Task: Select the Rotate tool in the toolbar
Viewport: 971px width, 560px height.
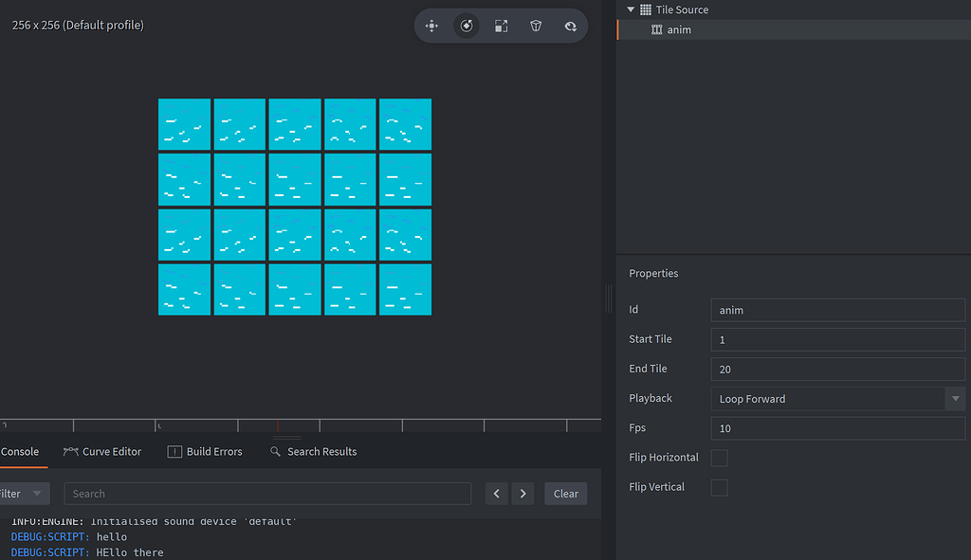Action: (x=467, y=26)
